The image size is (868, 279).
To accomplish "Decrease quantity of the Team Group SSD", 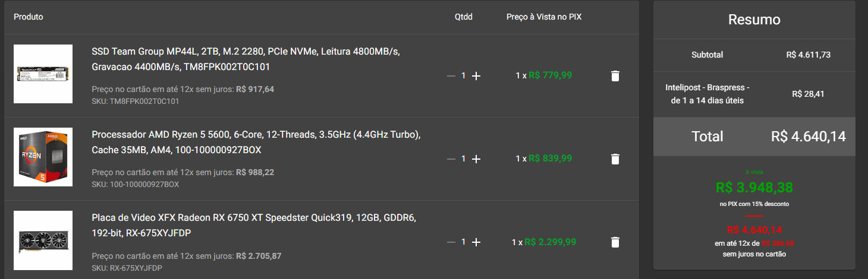I will (x=451, y=76).
